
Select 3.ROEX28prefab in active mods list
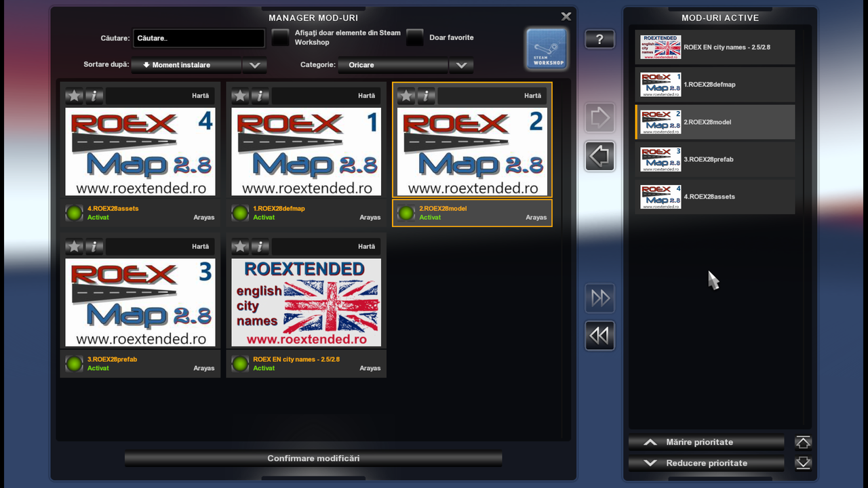click(x=715, y=159)
